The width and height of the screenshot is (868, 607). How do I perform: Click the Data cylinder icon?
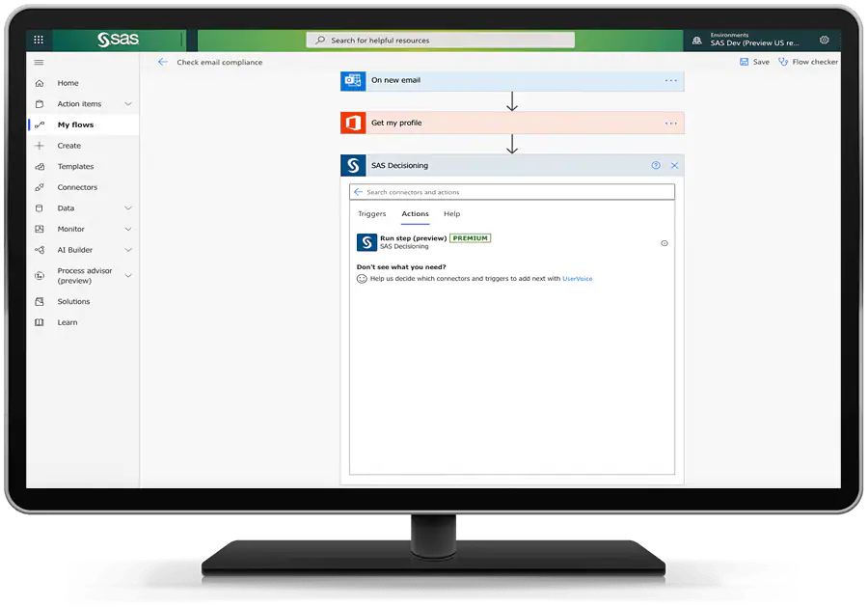(39, 208)
